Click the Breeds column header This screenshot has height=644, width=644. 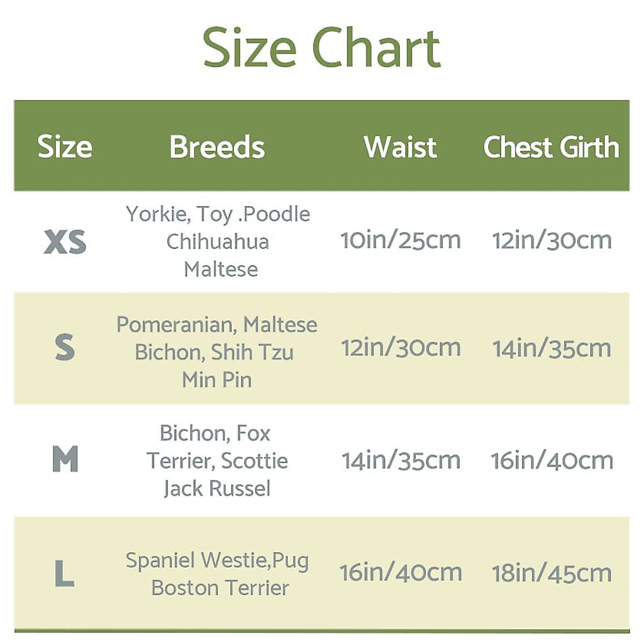217,147
